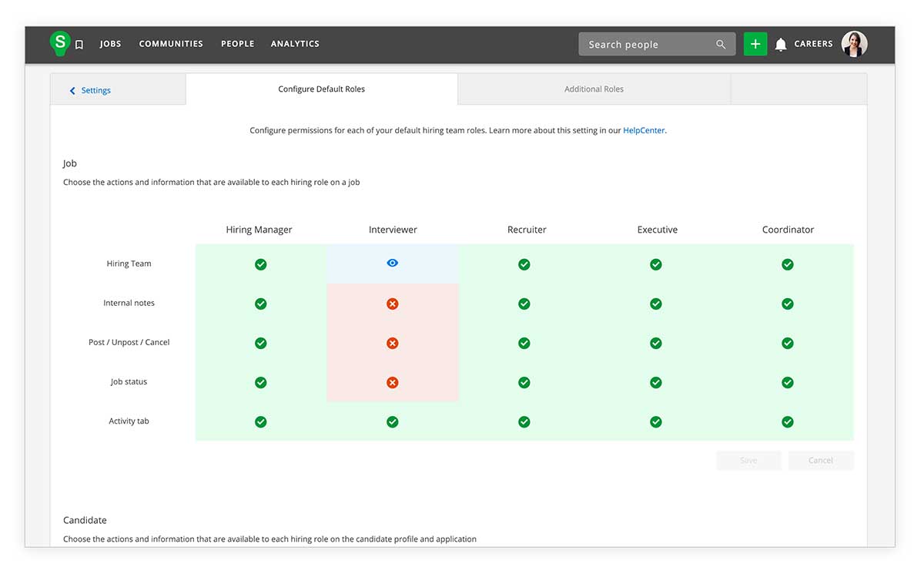924x574 pixels.
Task: Toggle Recruiter Post / Unpost / Cancel permission
Action: [524, 343]
